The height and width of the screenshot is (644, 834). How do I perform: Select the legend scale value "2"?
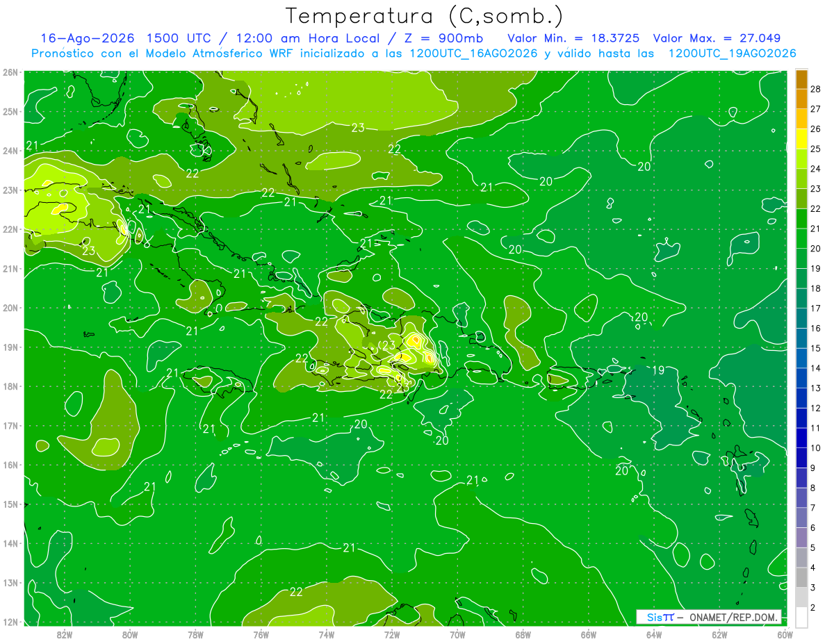tap(813, 608)
